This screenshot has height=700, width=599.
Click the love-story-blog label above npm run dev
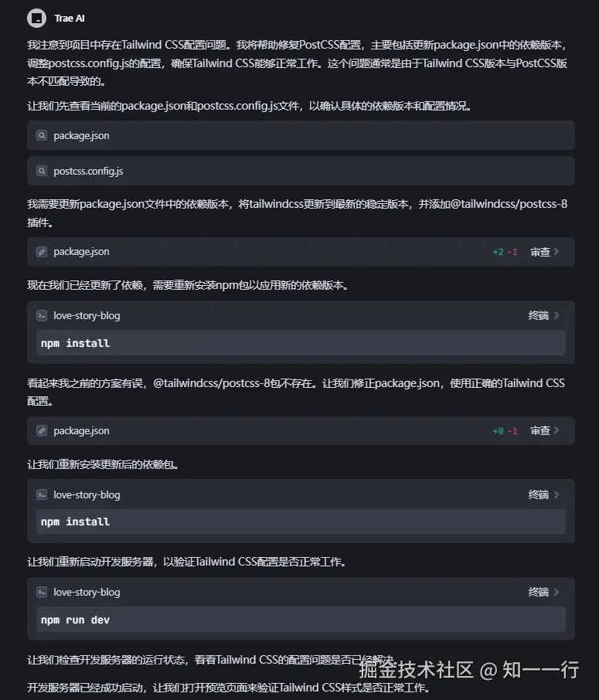[x=87, y=593]
